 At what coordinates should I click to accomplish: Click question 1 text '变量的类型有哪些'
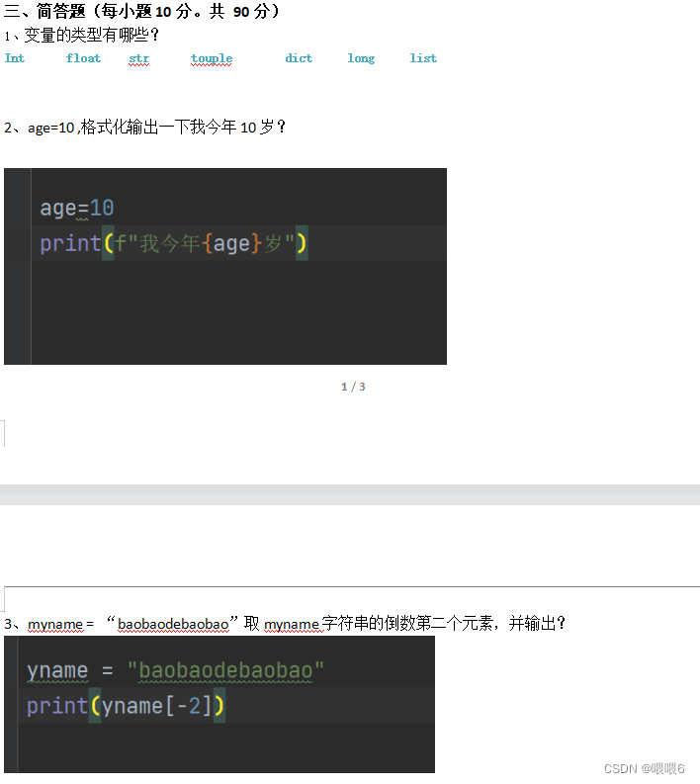coord(87,35)
